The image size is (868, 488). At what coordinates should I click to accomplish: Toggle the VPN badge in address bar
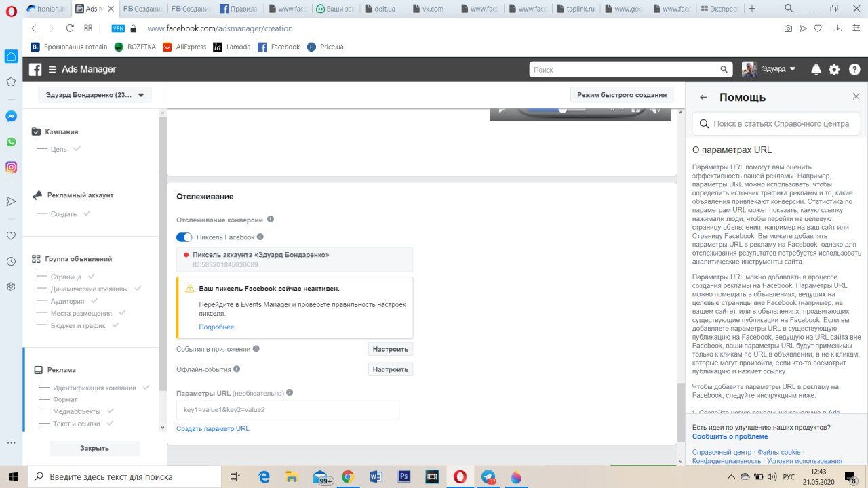tap(118, 28)
